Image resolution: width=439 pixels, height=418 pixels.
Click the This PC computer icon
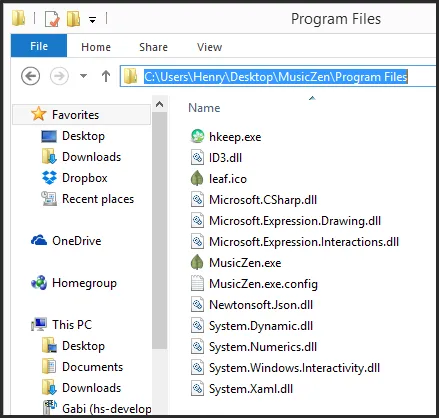tap(39, 324)
